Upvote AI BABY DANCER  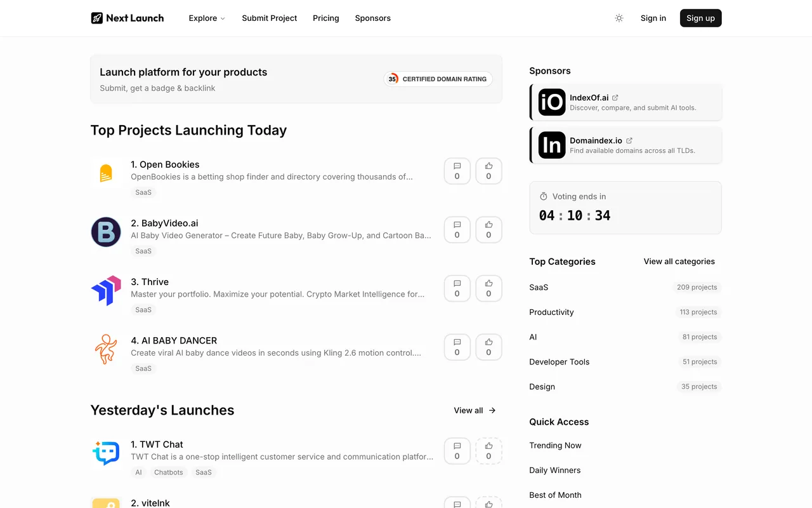click(488, 347)
